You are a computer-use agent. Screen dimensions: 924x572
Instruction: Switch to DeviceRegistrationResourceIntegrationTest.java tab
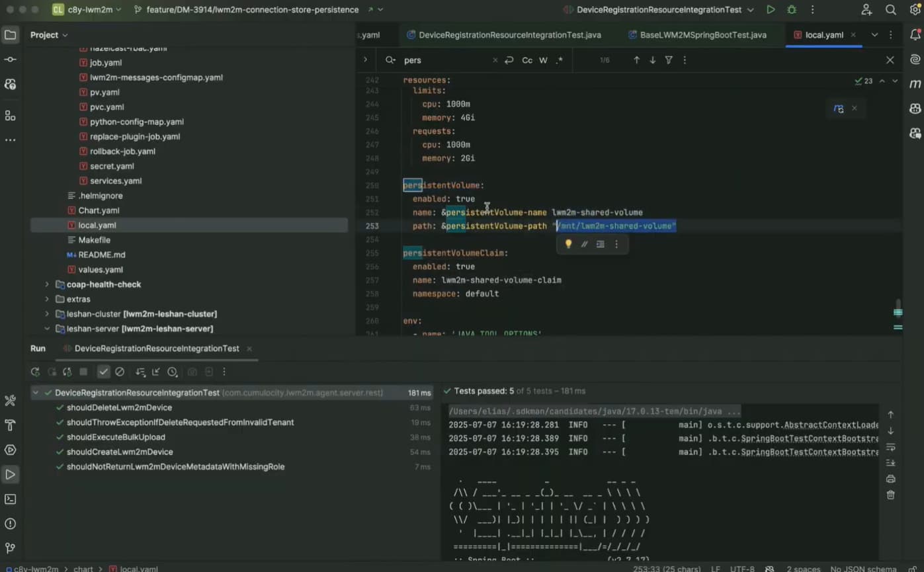pos(504,35)
